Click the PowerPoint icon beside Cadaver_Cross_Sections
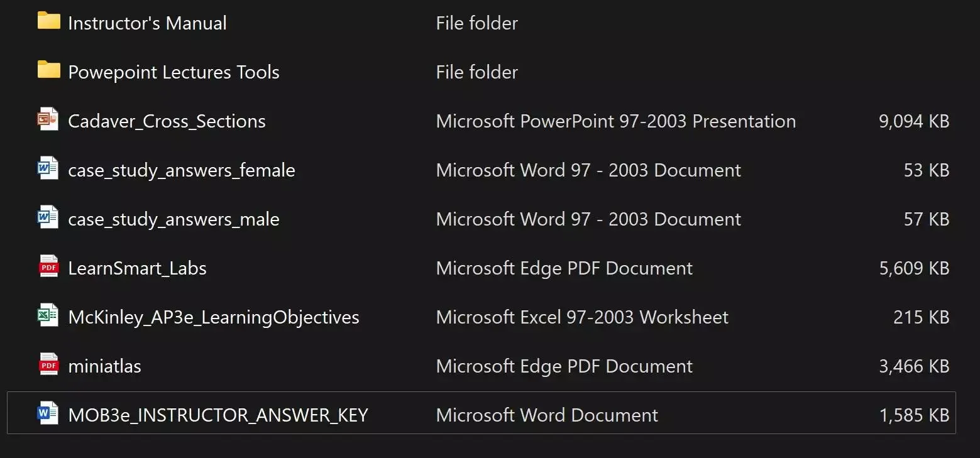This screenshot has width=980, height=458. point(48,120)
